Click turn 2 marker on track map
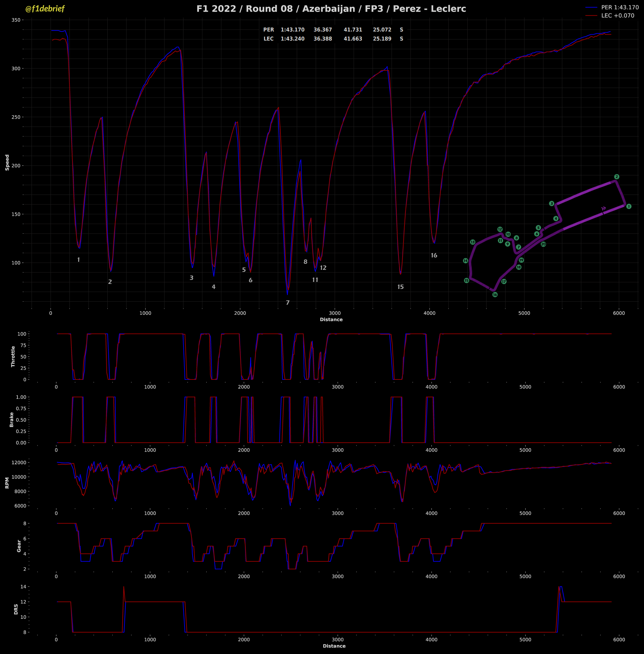Image resolution: width=644 pixels, height=654 pixels. click(616, 177)
